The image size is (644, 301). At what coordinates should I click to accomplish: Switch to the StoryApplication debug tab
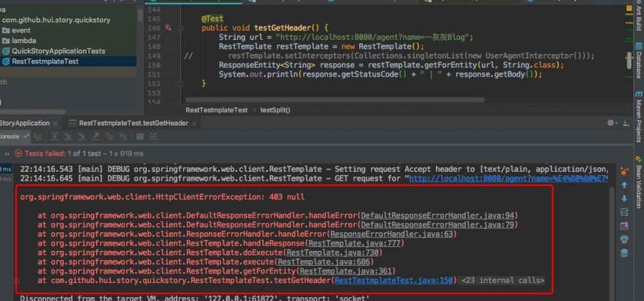pos(24,123)
